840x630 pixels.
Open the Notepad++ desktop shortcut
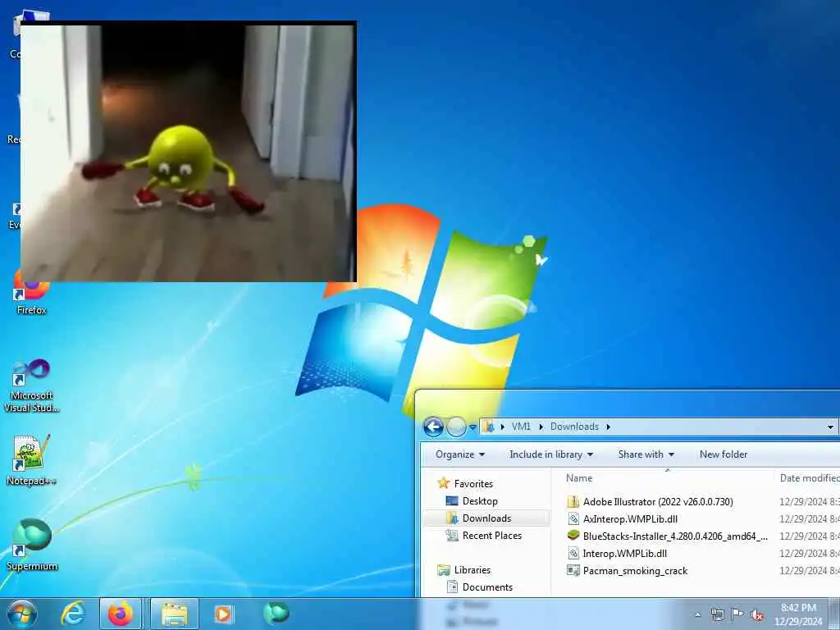pyautogui.click(x=31, y=461)
